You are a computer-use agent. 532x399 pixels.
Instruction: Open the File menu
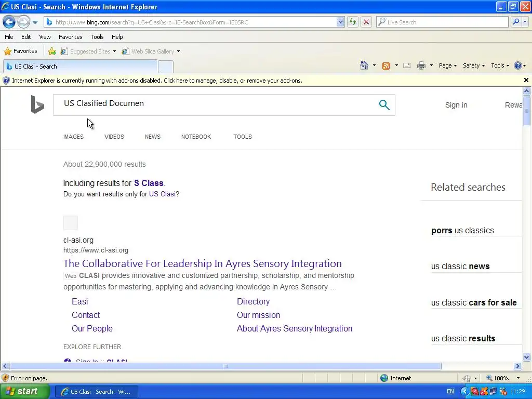(9, 37)
